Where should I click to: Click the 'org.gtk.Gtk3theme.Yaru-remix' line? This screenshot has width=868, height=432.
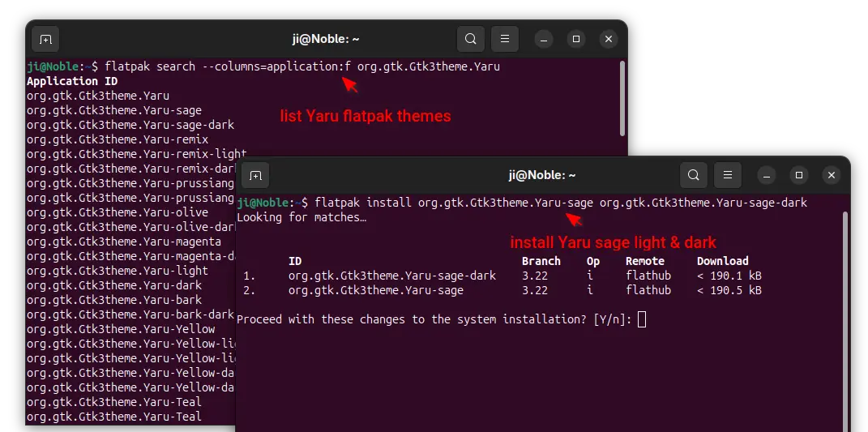[118, 139]
